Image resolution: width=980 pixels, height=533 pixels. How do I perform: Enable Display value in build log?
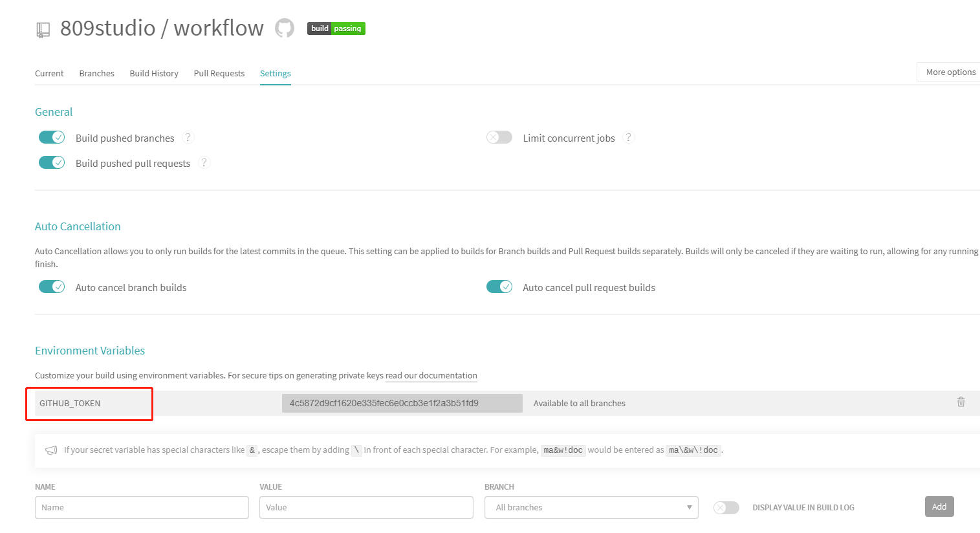[x=726, y=508]
